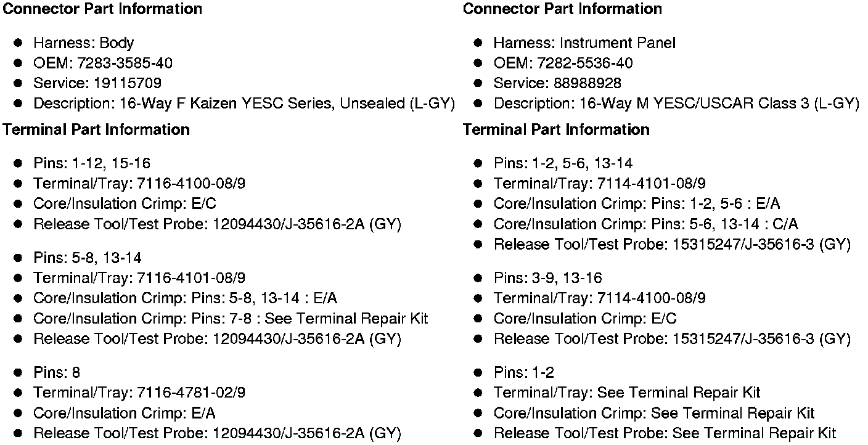The width and height of the screenshot is (868, 445).
Task: Click the 'Pins: 5-8, 13-14' heading line
Action: click(x=87, y=258)
